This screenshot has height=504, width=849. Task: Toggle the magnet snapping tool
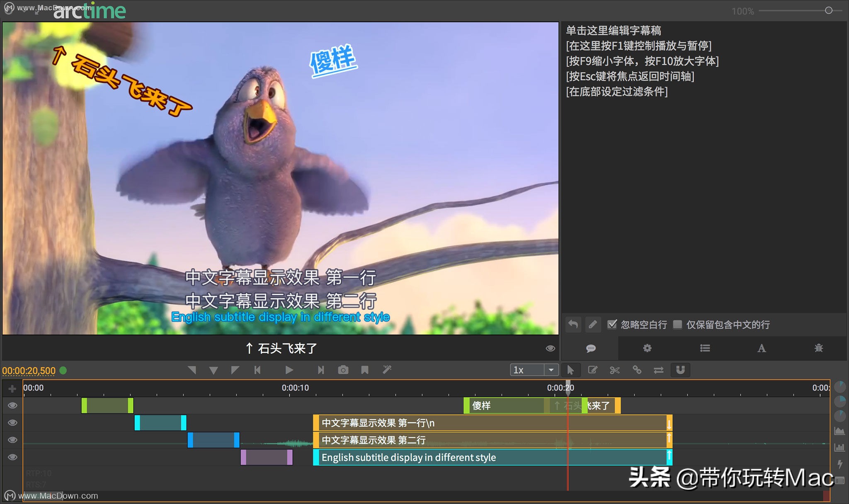click(x=680, y=370)
